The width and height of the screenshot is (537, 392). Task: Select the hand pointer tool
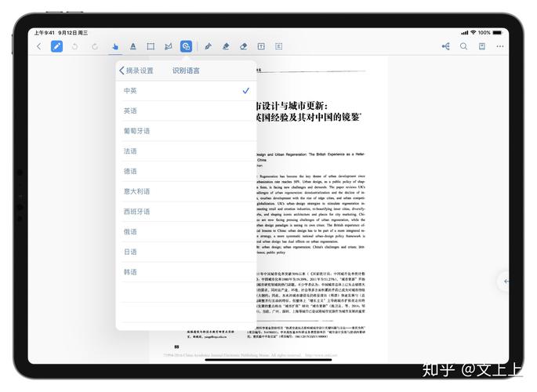point(115,46)
